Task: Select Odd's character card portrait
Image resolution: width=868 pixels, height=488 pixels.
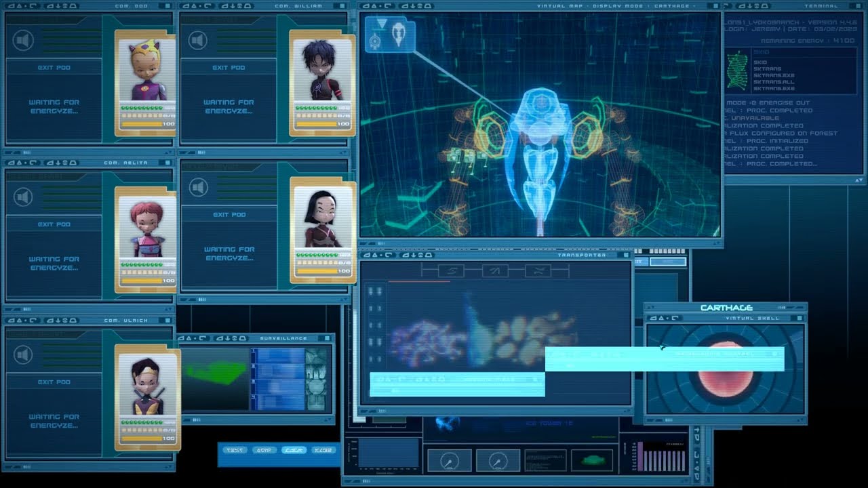Action: coord(149,68)
